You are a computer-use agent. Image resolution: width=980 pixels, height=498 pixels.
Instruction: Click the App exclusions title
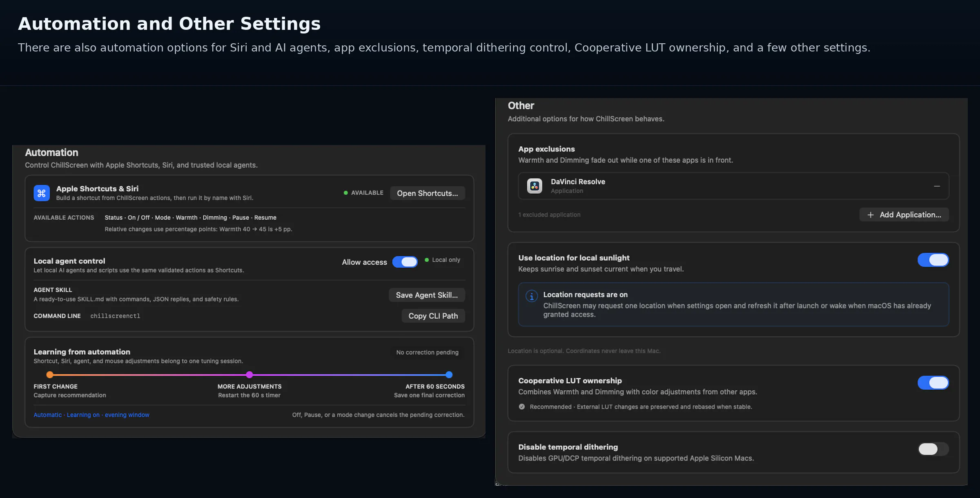pyautogui.click(x=546, y=149)
